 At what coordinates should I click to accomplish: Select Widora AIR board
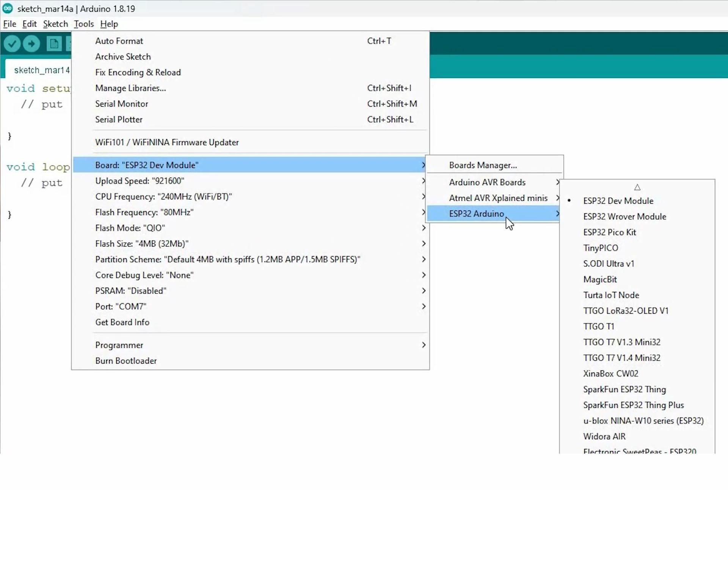637,437
